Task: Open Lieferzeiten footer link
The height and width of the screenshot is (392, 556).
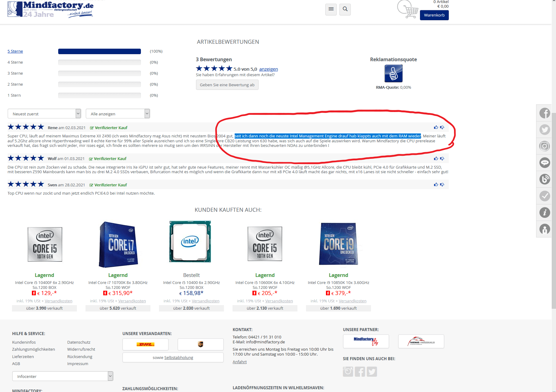Action: tap(23, 357)
